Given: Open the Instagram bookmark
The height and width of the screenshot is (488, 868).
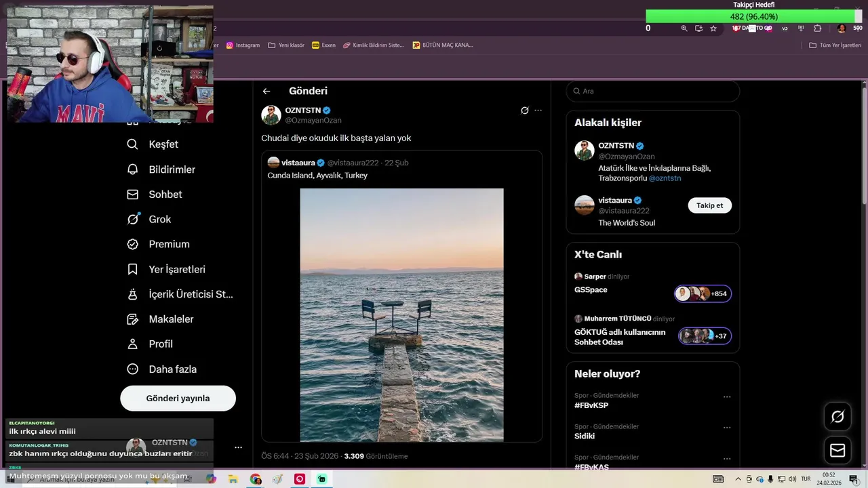Looking at the screenshot, I should (243, 45).
